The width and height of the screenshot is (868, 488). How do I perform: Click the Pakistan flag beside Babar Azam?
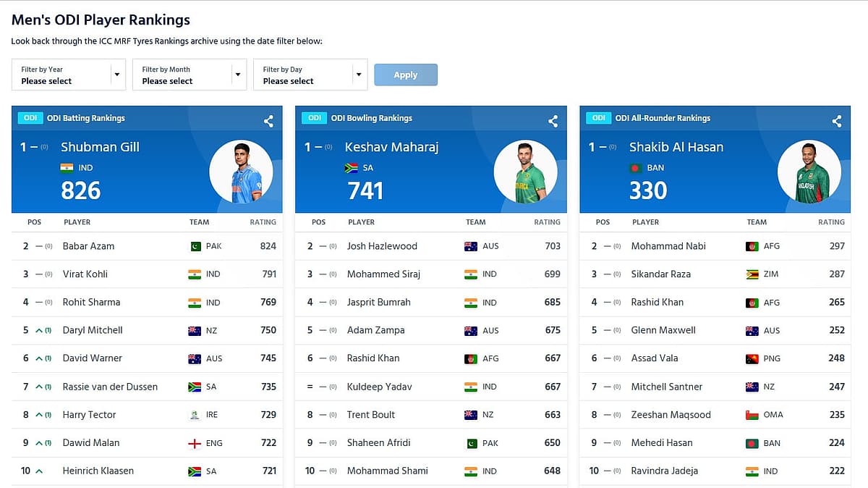[194, 246]
